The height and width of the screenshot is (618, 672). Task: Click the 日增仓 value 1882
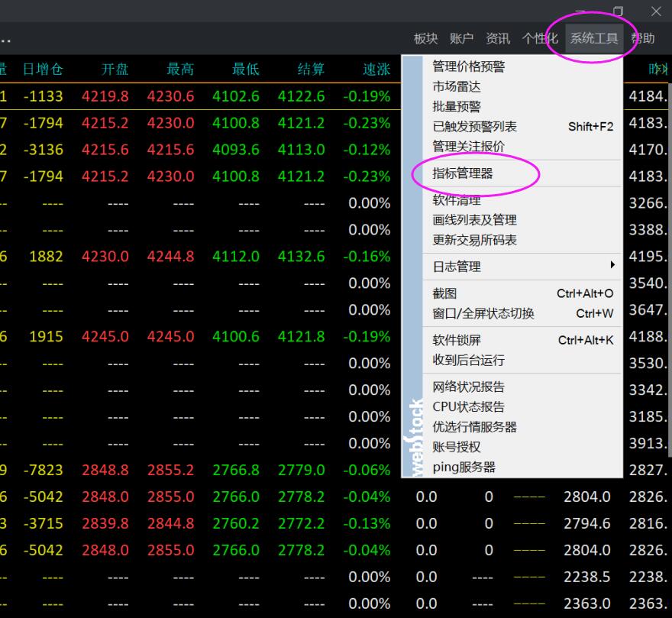[x=46, y=257]
